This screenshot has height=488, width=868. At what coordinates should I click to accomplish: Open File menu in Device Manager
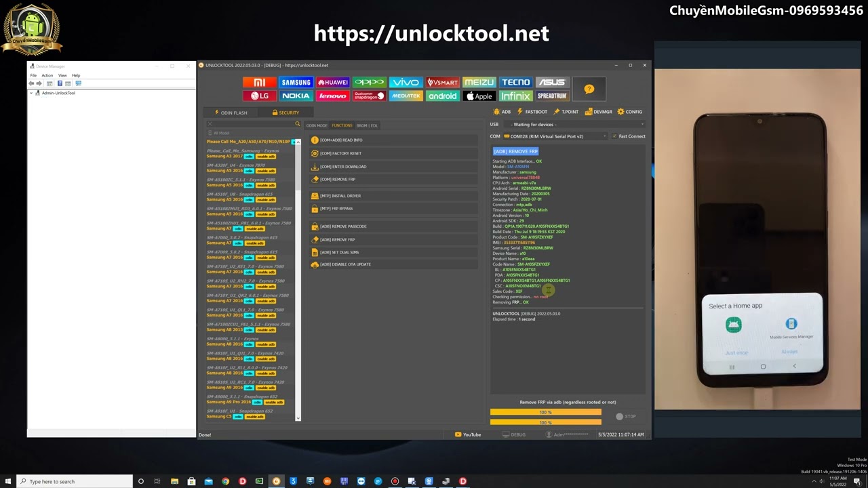pos(33,75)
